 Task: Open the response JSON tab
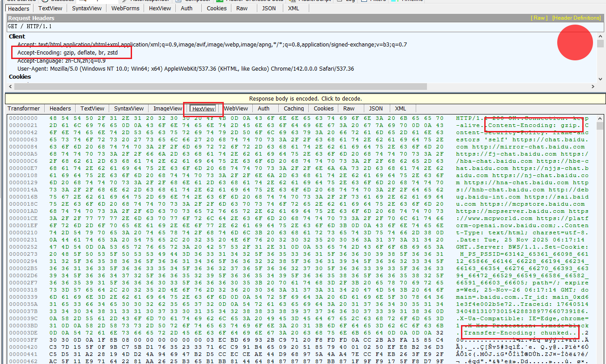(376, 108)
